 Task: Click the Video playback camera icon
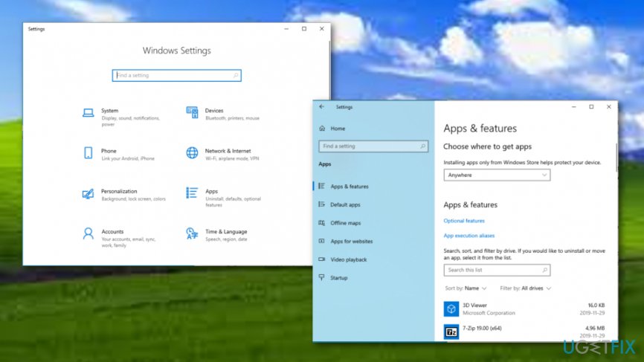click(x=321, y=259)
